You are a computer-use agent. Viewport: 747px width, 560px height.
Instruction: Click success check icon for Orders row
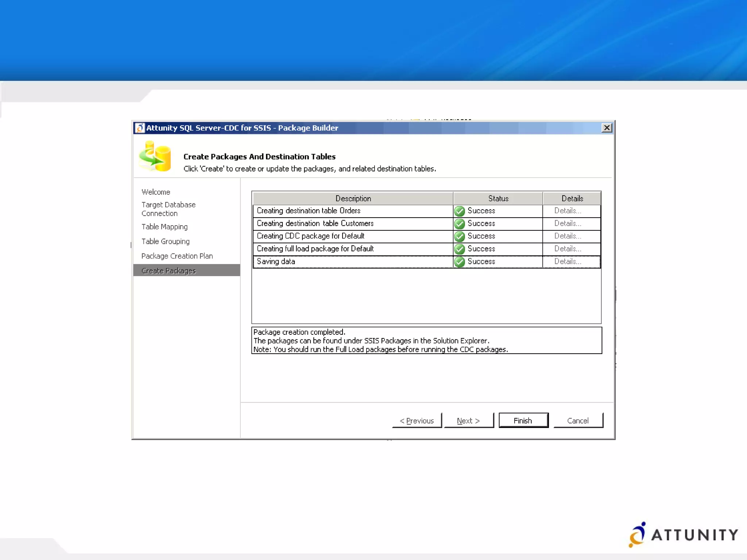click(460, 211)
